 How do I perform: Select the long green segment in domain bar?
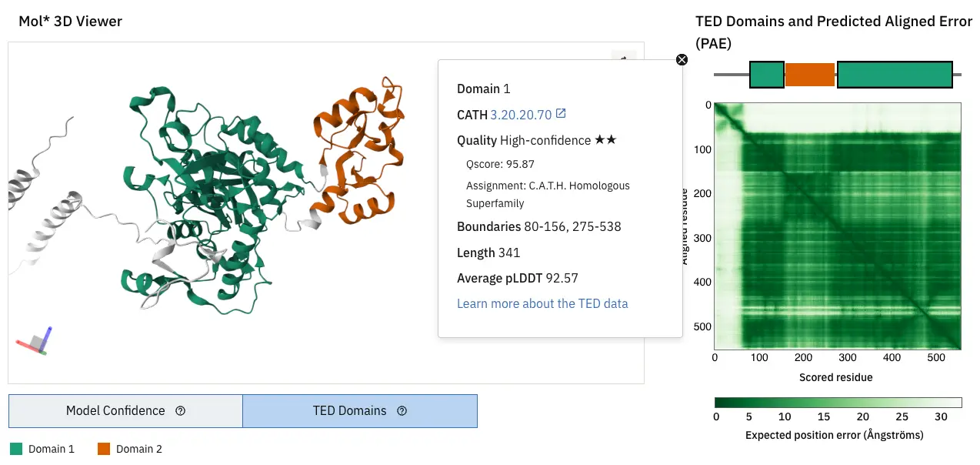click(895, 75)
